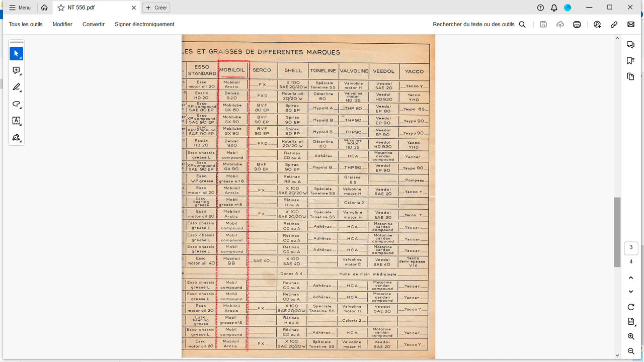Click the Mobiloil BB cell
Screen dimensions: 644x362
[x=231, y=261]
